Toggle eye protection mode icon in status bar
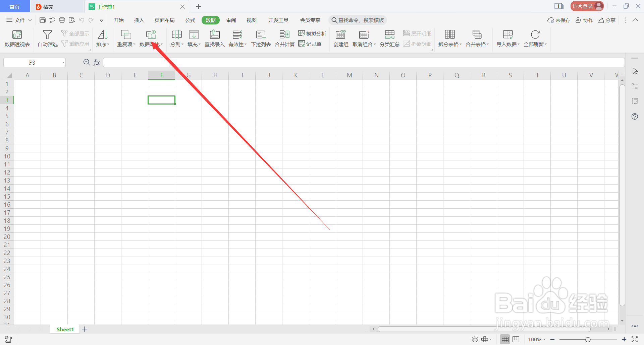Viewport: 644px width, 345px height. click(x=475, y=340)
